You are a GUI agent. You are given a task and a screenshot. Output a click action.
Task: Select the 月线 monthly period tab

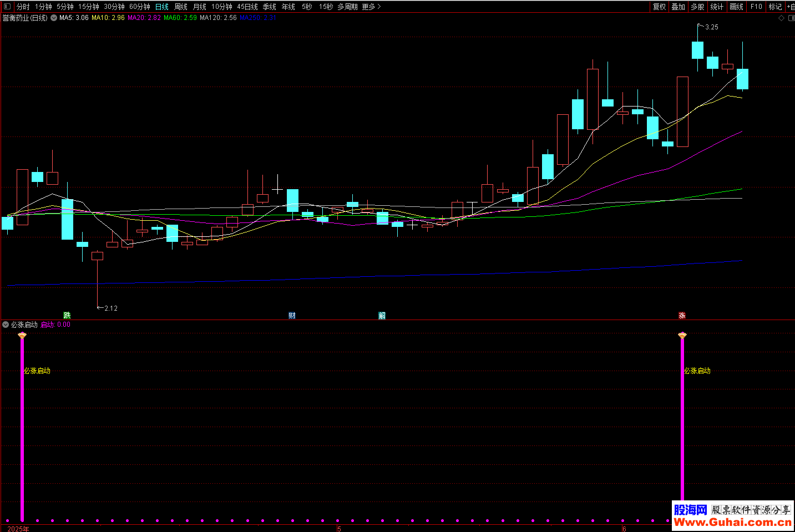point(200,7)
